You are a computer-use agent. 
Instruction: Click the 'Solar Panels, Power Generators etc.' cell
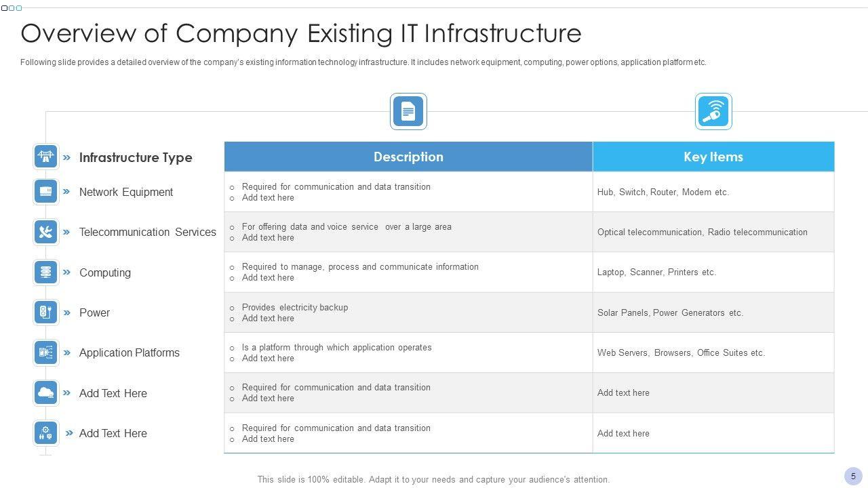coord(670,312)
